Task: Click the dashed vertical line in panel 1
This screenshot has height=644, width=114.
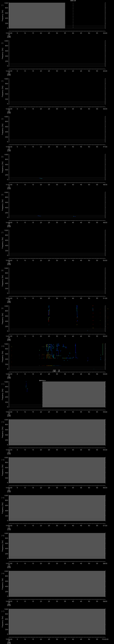Action: coord(73,15)
